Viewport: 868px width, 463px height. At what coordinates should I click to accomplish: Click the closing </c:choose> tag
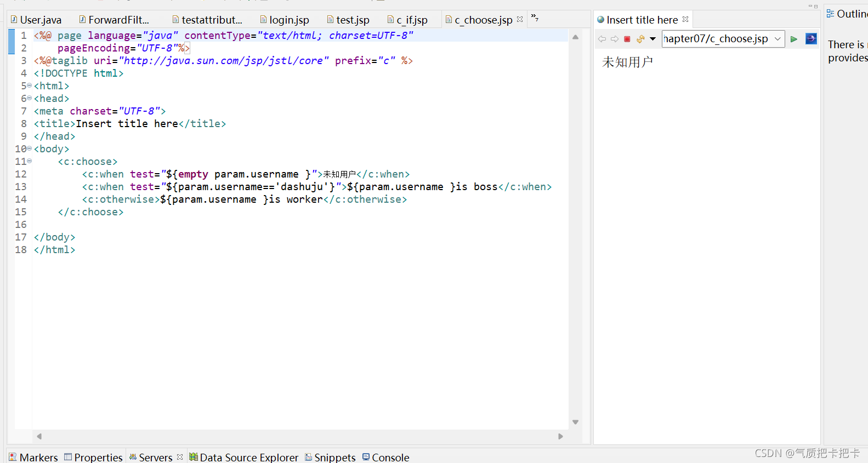click(x=90, y=212)
